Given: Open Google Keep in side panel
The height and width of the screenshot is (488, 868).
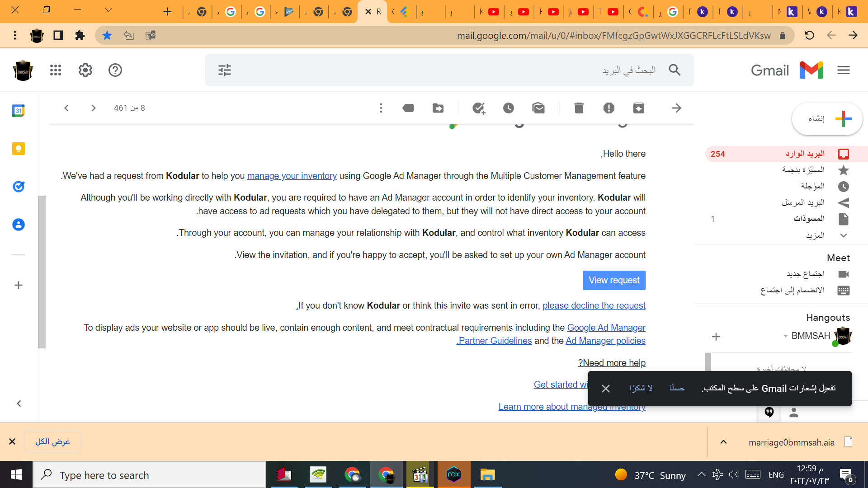Looking at the screenshot, I should (19, 149).
